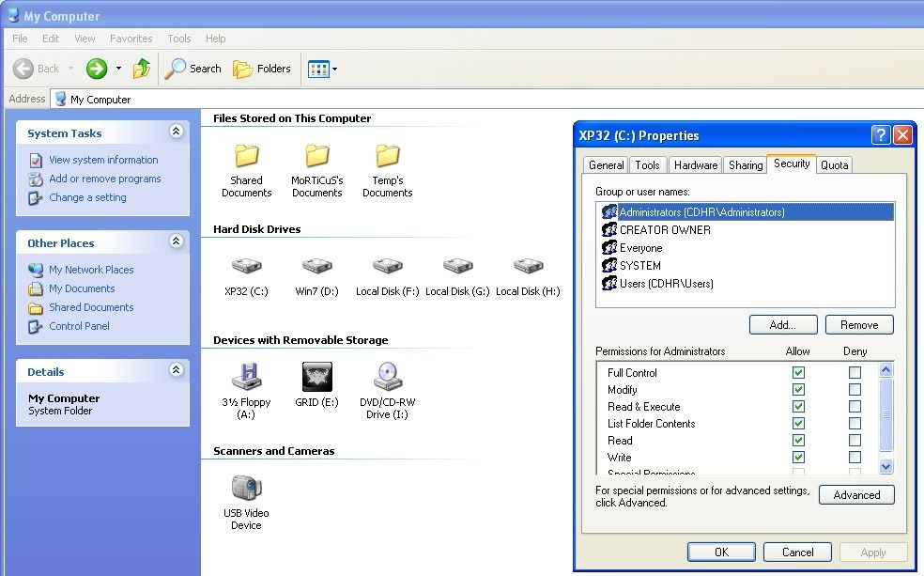Image resolution: width=924 pixels, height=576 pixels.
Task: Open the Tools menu
Action: click(x=179, y=39)
